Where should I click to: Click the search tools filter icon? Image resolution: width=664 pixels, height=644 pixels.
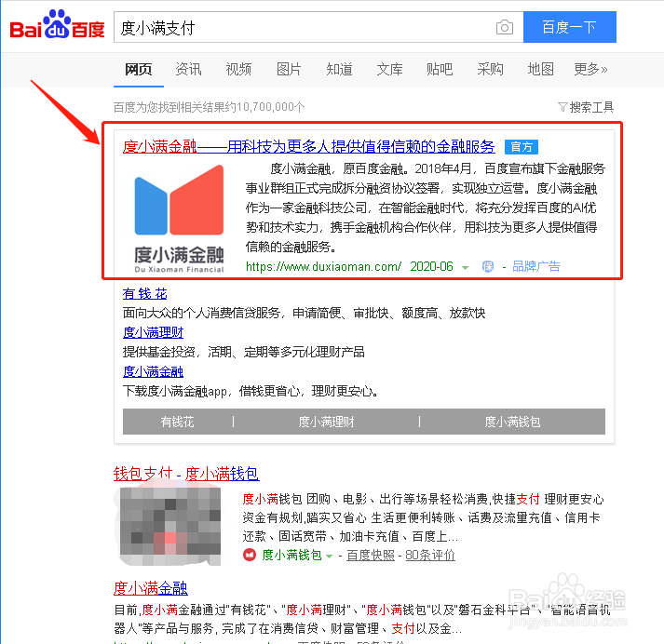tap(562, 107)
